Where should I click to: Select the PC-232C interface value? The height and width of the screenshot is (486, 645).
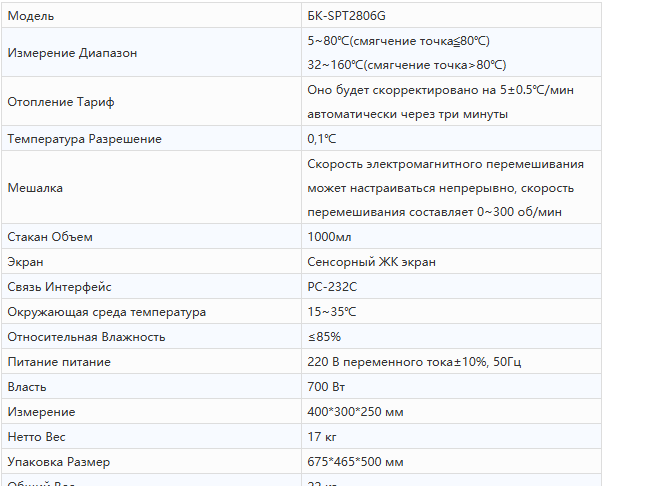tap(332, 287)
